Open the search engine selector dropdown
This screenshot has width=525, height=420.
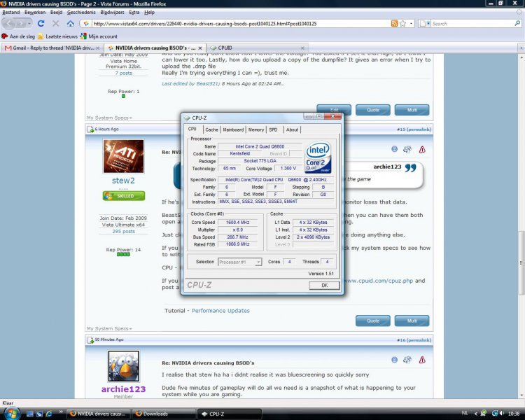coord(424,23)
